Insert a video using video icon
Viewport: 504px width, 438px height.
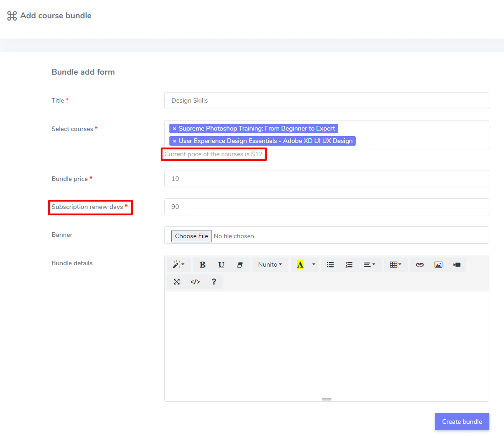click(x=457, y=265)
